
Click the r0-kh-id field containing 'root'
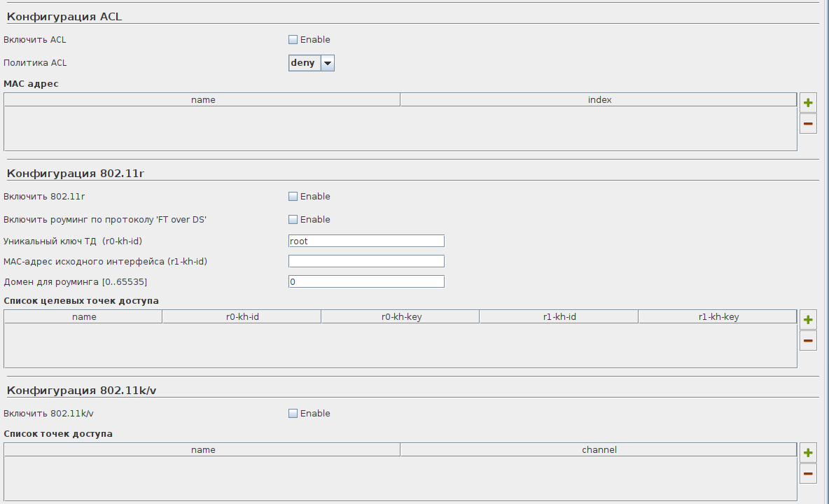pos(366,241)
